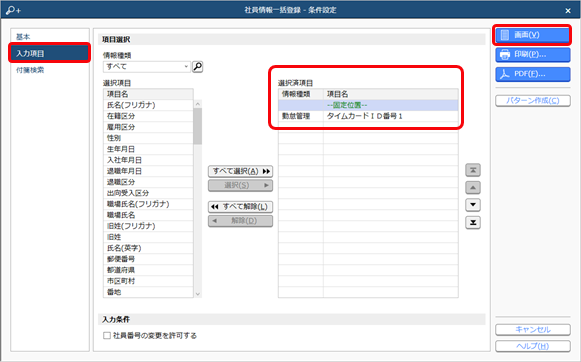Image resolution: width=581 pixels, height=362 pixels.
Task: Select 退職年月日 in item list
Action: coord(148,171)
